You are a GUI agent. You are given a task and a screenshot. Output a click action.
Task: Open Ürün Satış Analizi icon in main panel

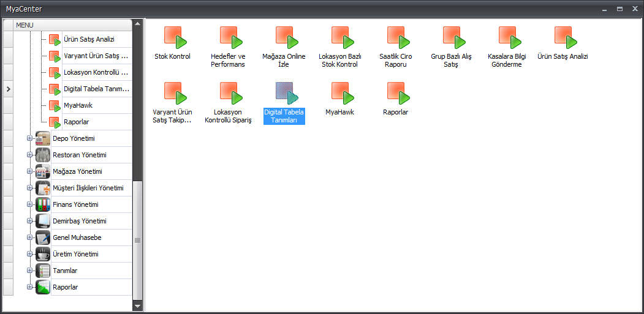point(566,38)
